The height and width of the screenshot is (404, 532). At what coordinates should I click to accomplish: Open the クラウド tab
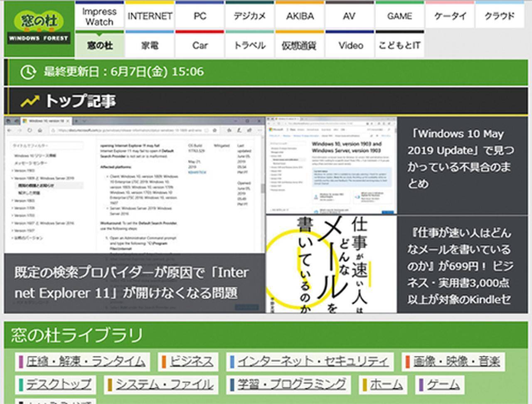[500, 16]
